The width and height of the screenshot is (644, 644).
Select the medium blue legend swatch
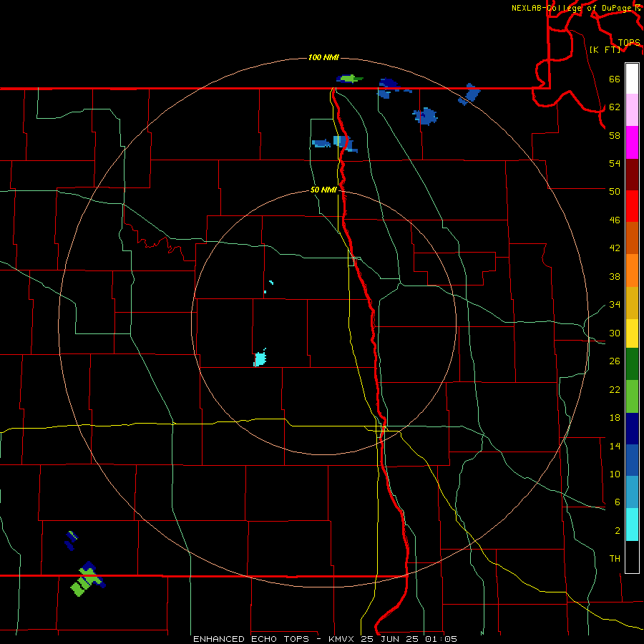coord(632,460)
